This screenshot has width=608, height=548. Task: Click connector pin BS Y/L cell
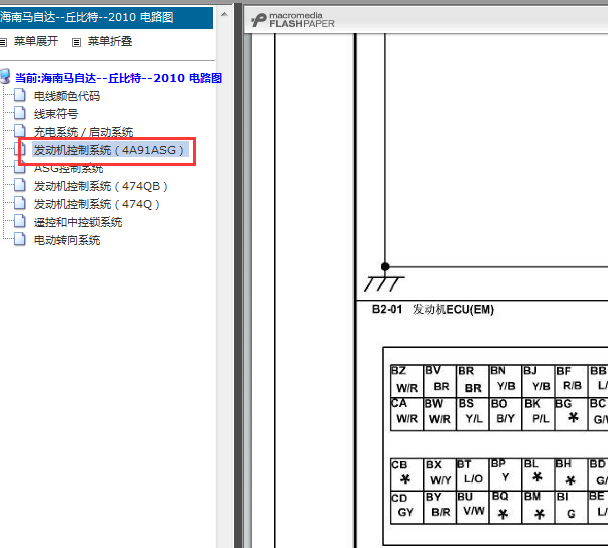click(473, 414)
